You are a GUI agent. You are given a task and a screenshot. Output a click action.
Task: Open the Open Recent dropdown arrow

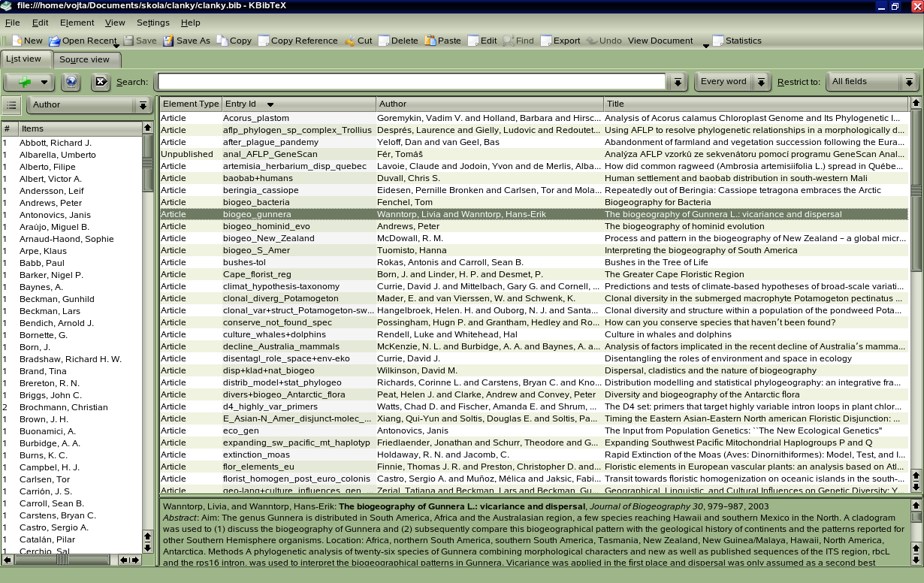[116, 45]
